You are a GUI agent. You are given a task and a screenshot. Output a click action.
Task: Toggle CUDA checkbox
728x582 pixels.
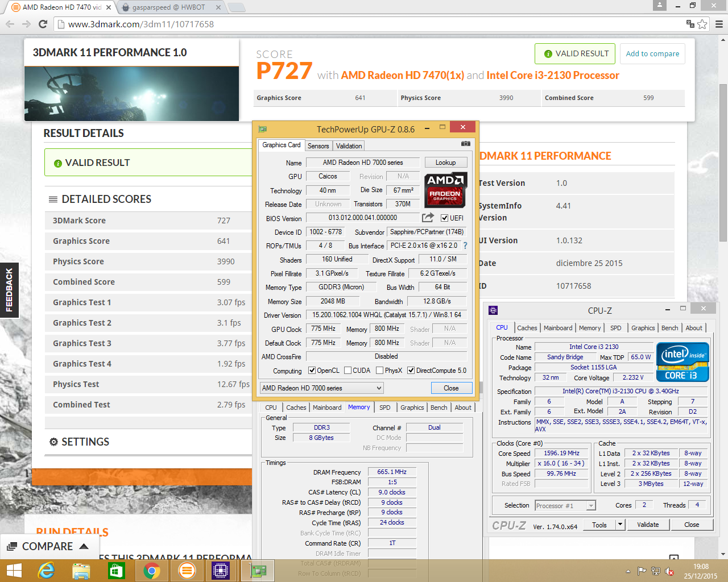(x=348, y=371)
